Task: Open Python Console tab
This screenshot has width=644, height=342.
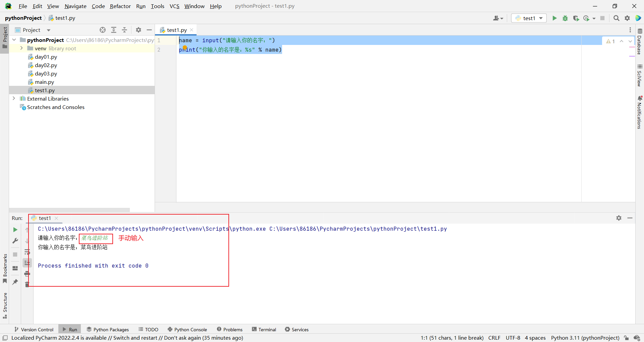Action: tap(187, 329)
